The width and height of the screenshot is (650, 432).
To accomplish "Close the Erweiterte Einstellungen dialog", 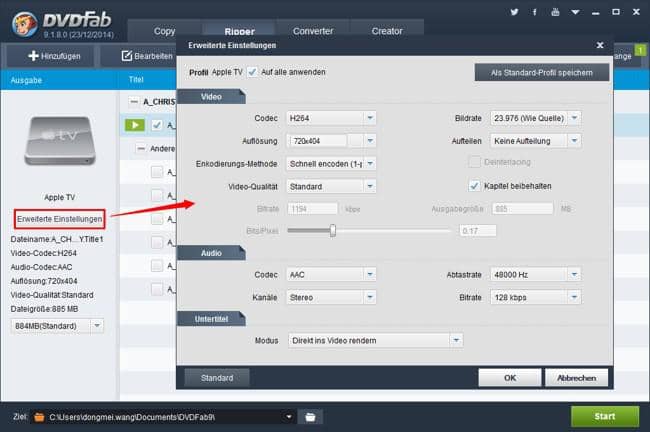I will point(600,45).
